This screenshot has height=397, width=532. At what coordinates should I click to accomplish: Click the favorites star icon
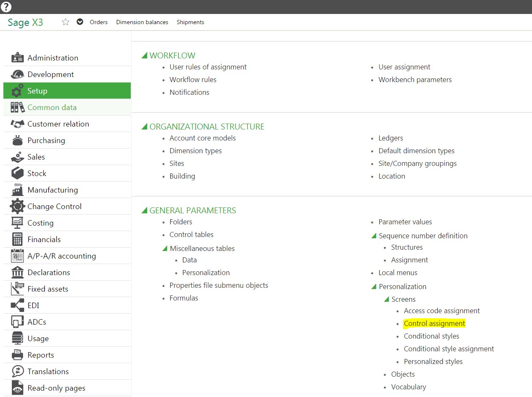tap(66, 22)
